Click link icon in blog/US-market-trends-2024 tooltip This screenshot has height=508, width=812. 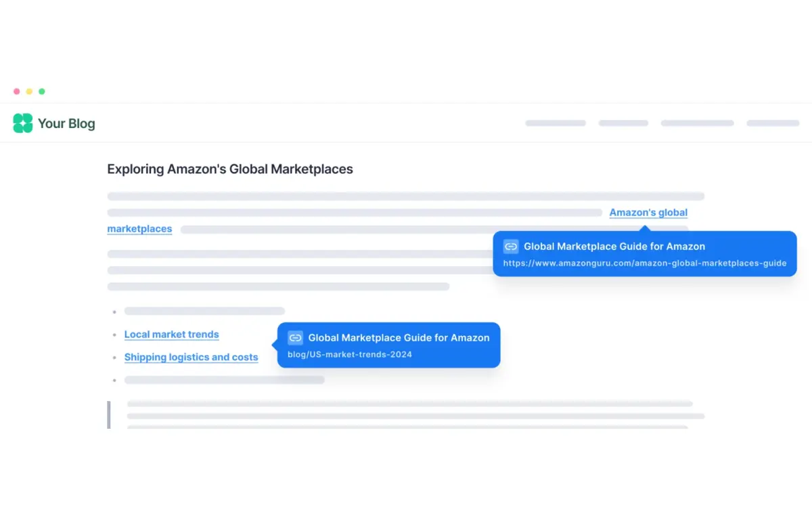tap(295, 337)
